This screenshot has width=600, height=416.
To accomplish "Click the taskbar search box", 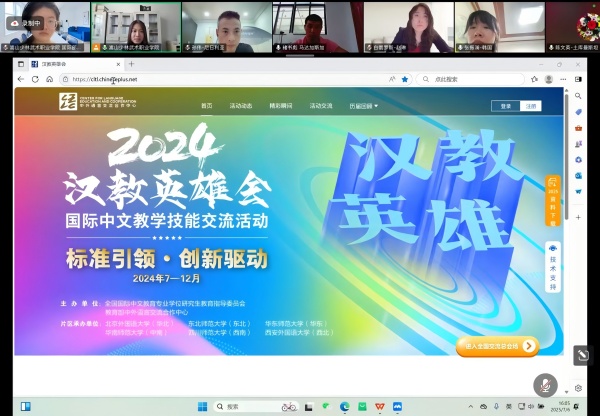I will pyautogui.click(x=256, y=406).
